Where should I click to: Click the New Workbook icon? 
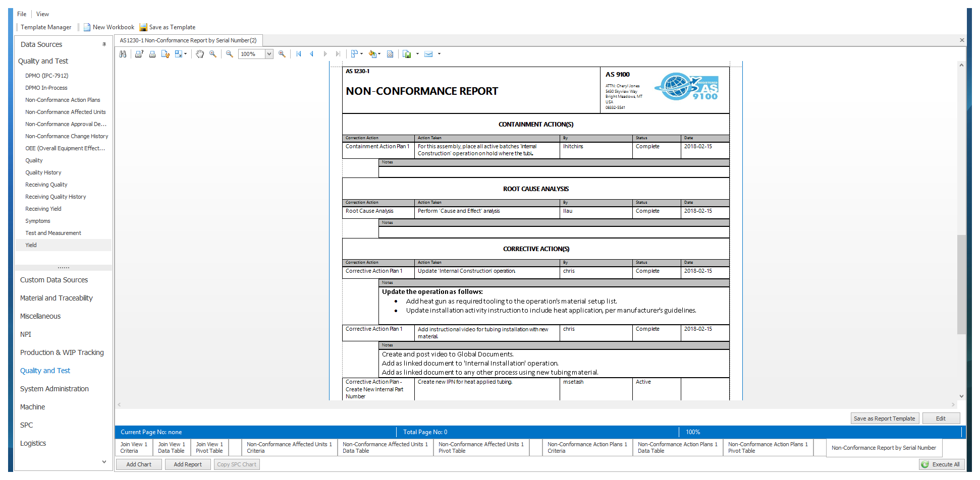click(x=87, y=27)
